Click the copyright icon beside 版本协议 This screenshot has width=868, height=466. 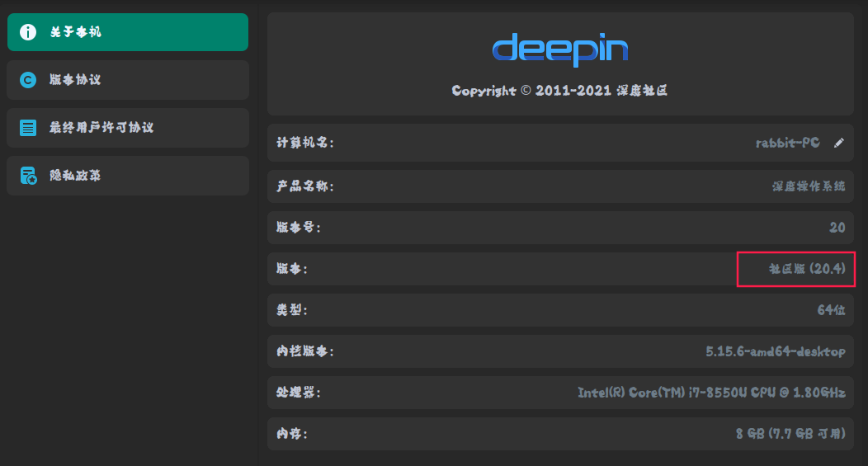point(28,80)
